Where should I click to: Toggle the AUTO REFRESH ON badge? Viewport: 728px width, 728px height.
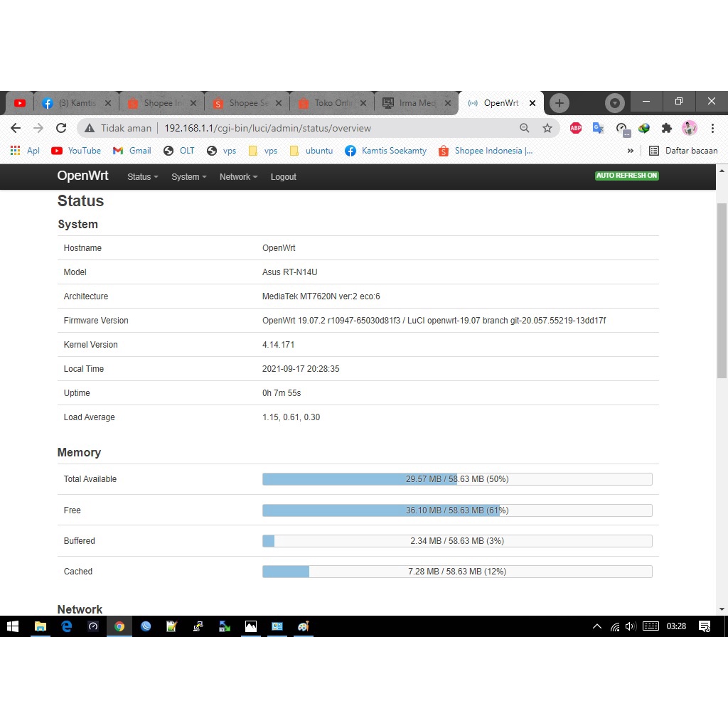tap(627, 176)
